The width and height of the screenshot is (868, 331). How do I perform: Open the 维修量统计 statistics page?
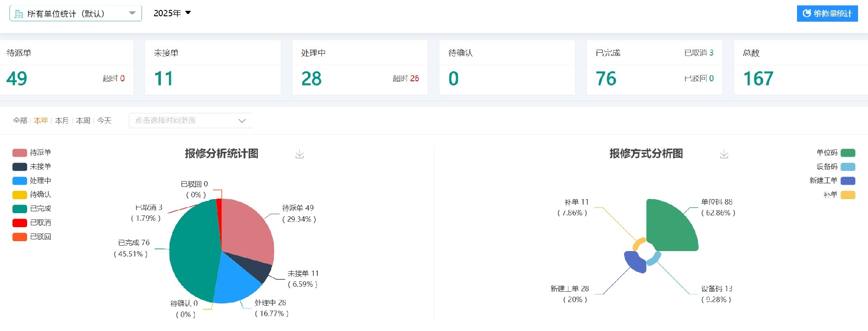tap(827, 14)
